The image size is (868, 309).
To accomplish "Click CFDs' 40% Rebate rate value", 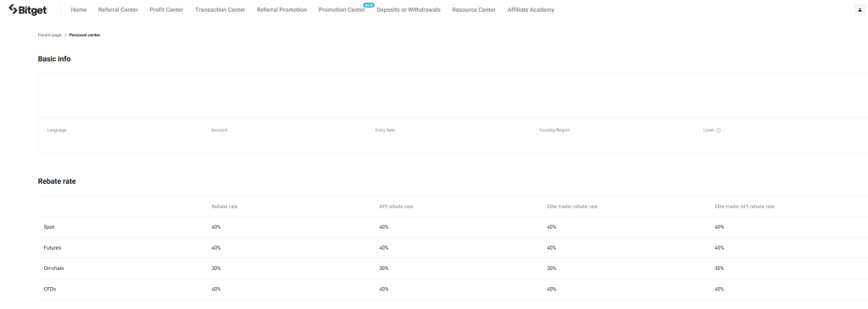I will coord(216,289).
